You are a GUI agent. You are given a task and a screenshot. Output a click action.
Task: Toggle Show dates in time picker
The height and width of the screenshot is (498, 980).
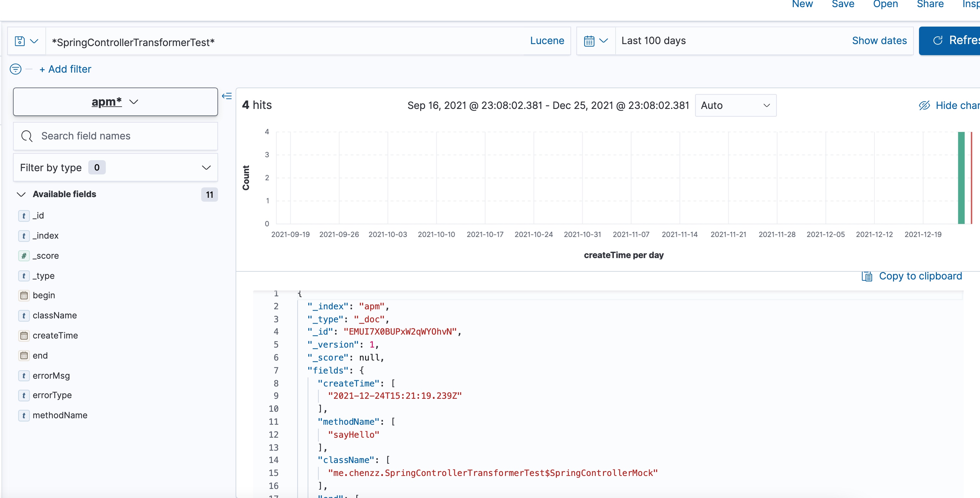(x=879, y=41)
